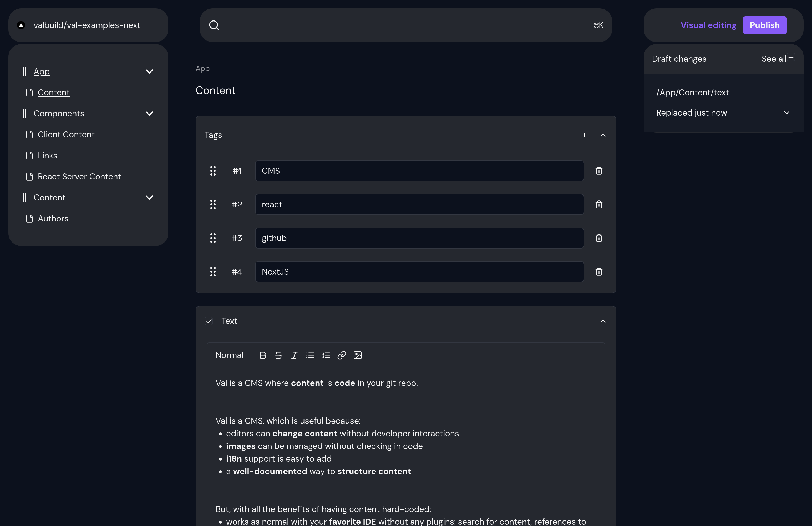Viewport: 812px width, 526px height.
Task: Add a new tag with plus icon
Action: click(584, 135)
